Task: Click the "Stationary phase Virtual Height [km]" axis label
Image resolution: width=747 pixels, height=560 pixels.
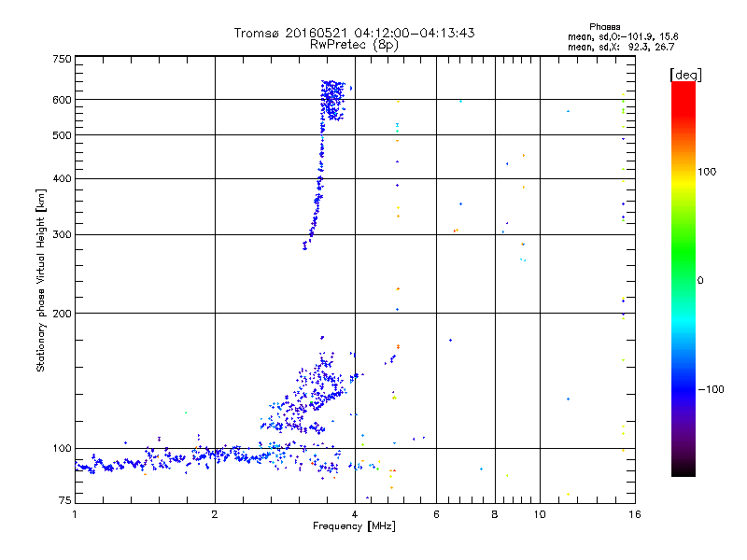Action: click(x=41, y=280)
